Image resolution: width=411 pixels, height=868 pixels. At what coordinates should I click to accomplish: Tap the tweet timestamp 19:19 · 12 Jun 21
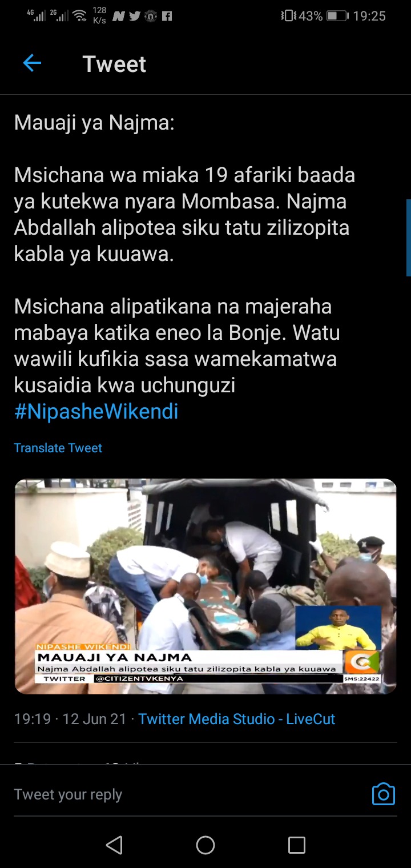point(70,719)
